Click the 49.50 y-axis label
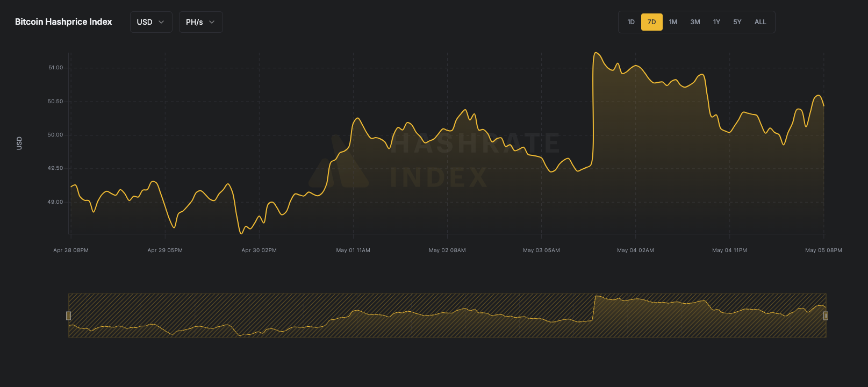The height and width of the screenshot is (387, 868). (55, 168)
